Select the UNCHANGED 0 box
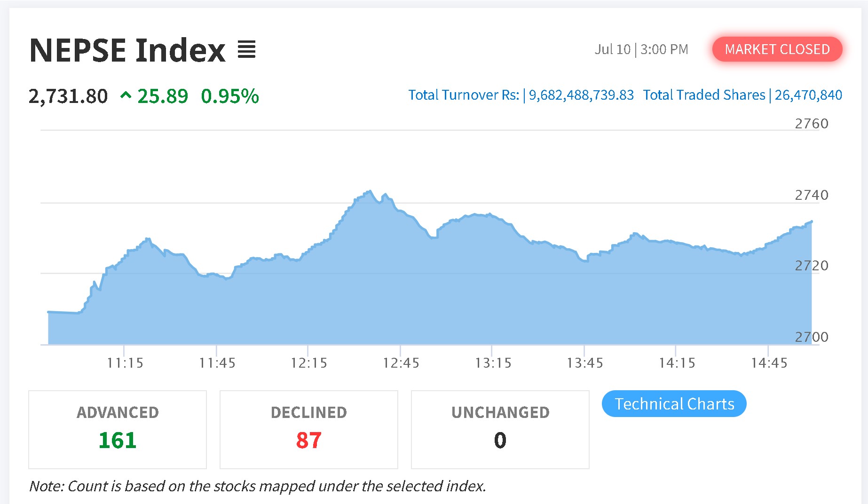The width and height of the screenshot is (868, 504). click(x=500, y=429)
